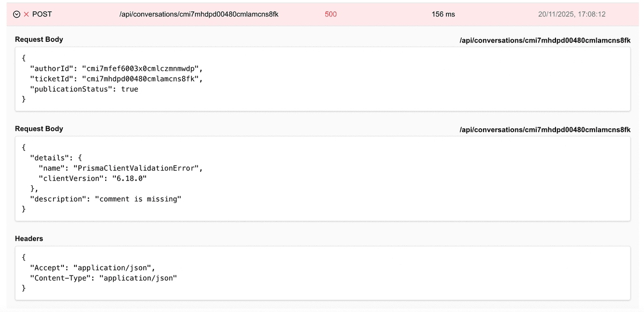
Task: Click the 500 status code
Action: [331, 14]
